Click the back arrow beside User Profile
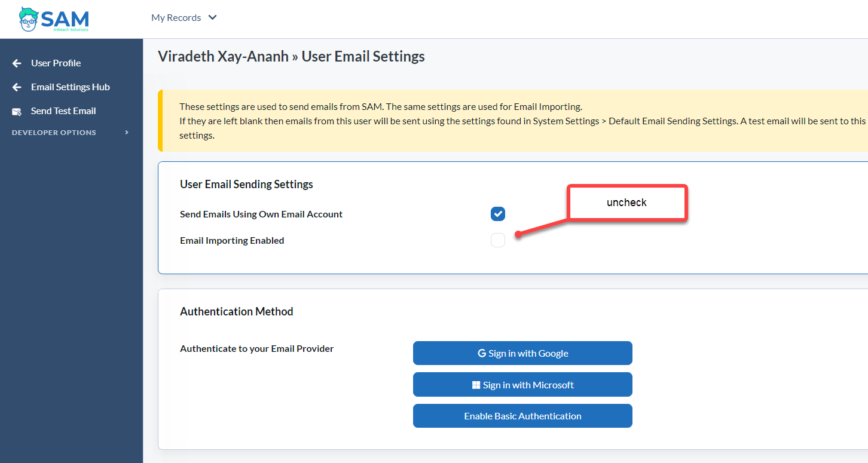The image size is (868, 463). 17,63
